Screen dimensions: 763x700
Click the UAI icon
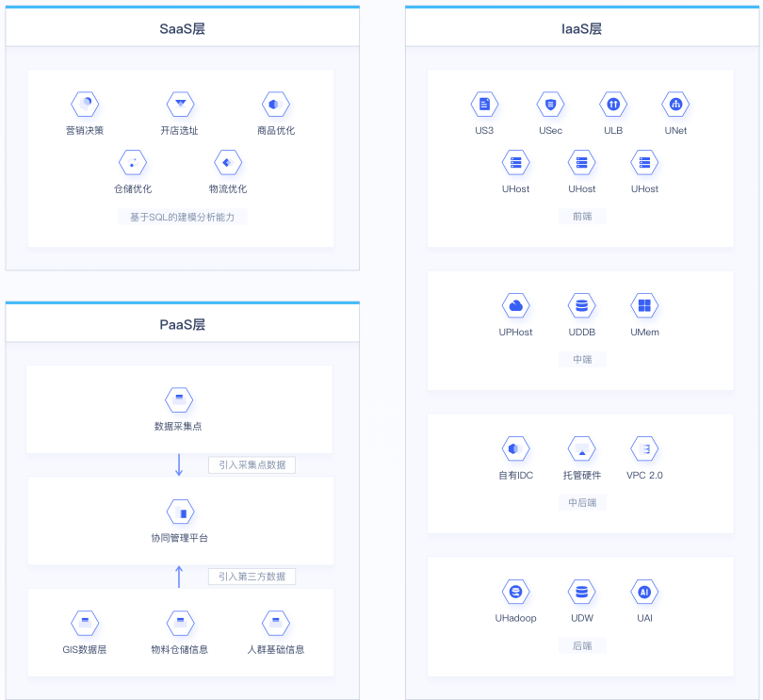(644, 592)
